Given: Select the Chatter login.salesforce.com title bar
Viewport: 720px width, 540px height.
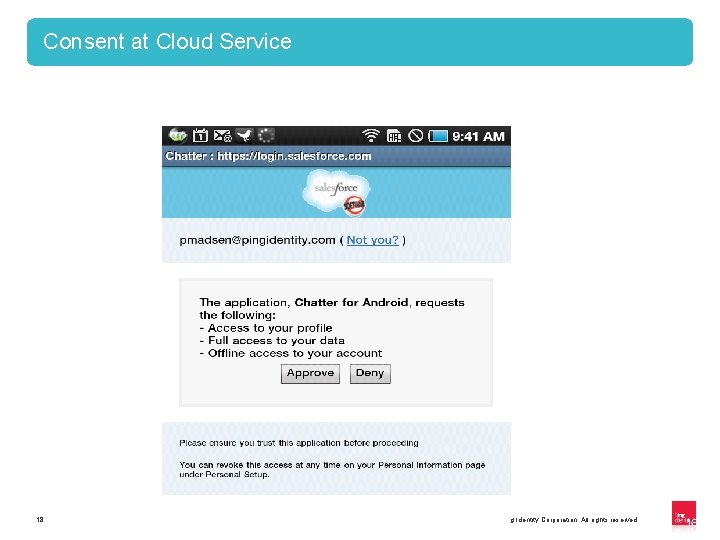Looking at the screenshot, I should (336, 156).
